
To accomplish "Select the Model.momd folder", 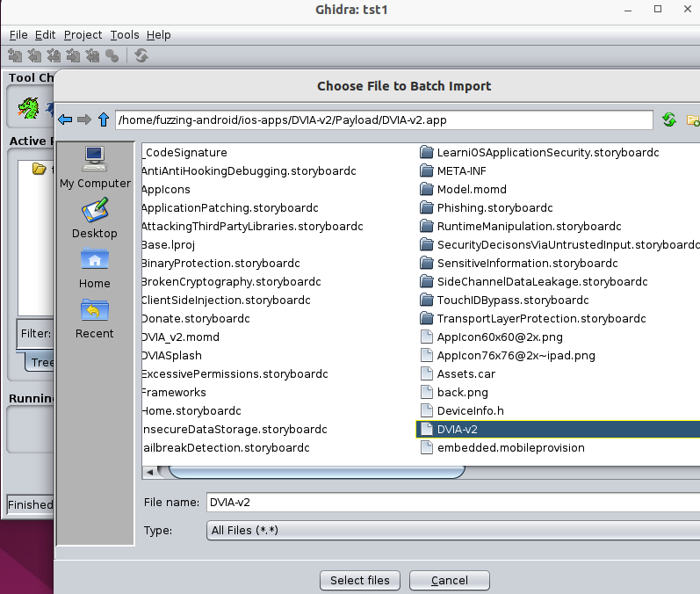I will pyautogui.click(x=472, y=189).
